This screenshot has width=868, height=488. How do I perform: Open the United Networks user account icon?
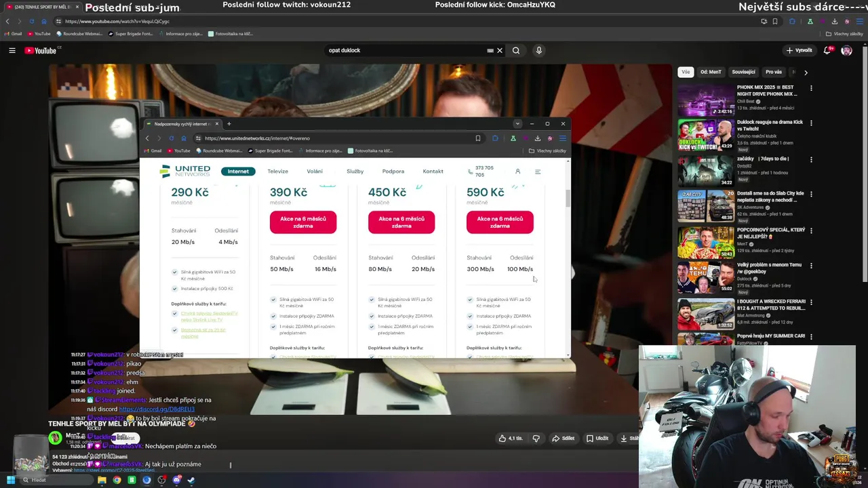(517, 171)
